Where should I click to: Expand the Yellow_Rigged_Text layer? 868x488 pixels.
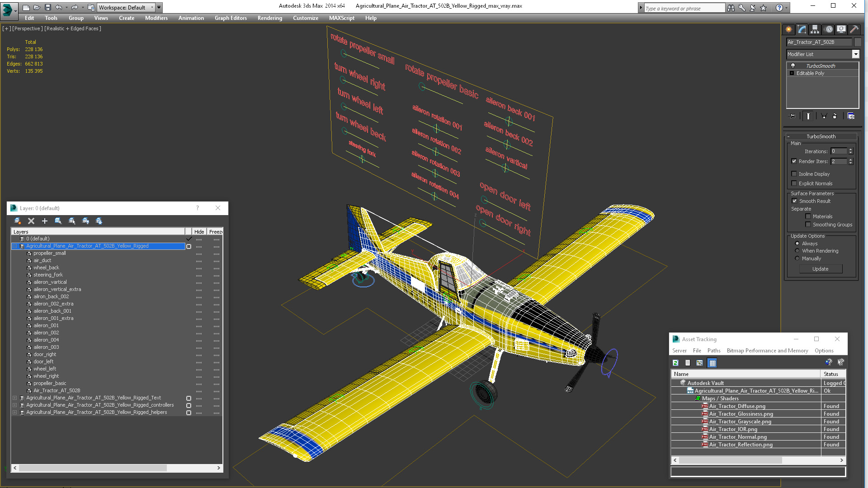click(14, 398)
